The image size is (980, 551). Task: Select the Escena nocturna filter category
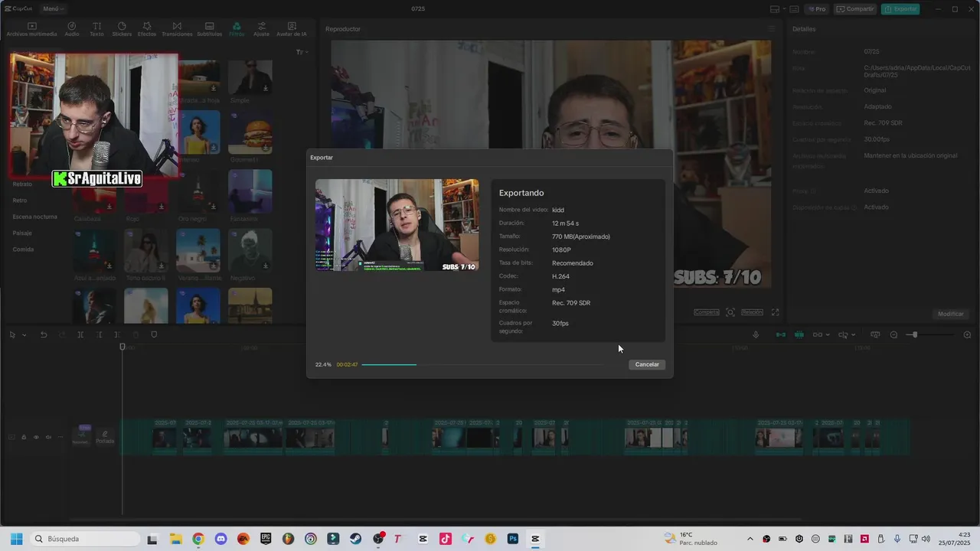(x=34, y=217)
